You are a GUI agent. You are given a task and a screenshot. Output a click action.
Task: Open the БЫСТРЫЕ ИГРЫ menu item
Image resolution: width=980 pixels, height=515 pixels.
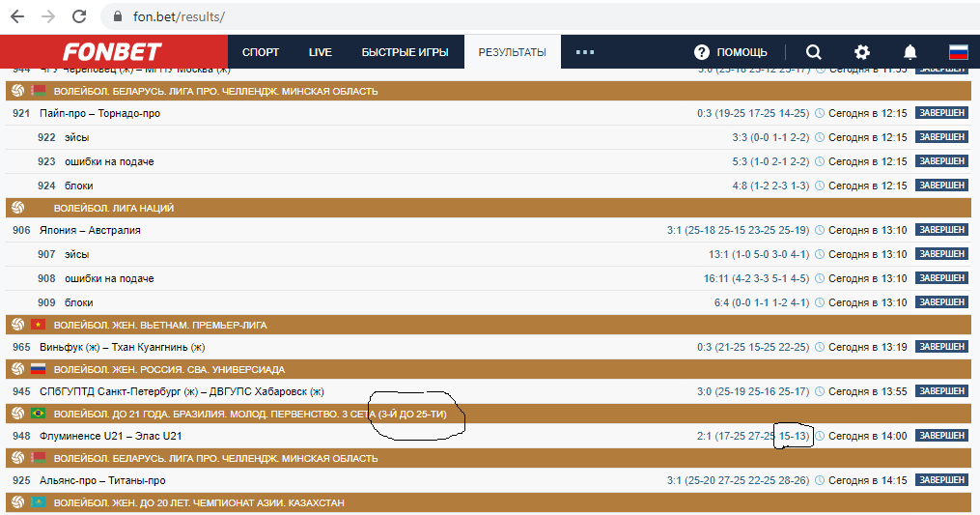point(405,52)
